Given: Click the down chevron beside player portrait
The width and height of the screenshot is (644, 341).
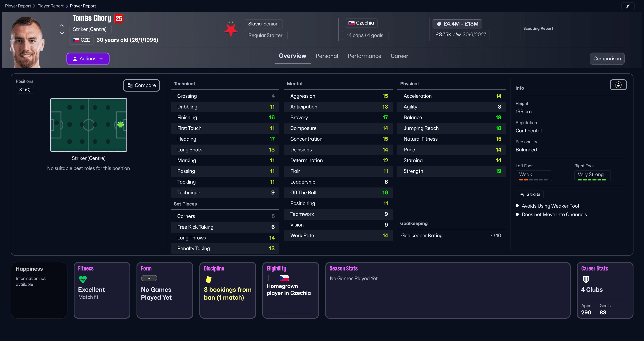Looking at the screenshot, I should 62,33.
